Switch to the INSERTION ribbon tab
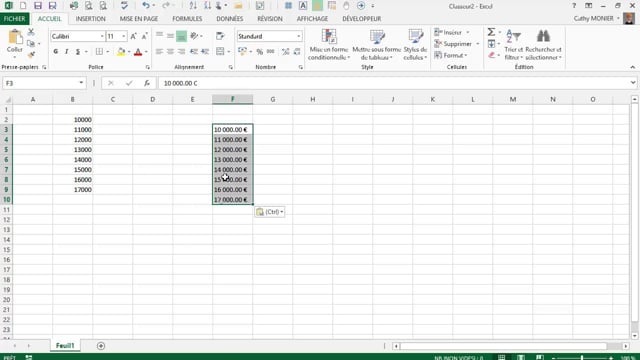 pos(91,19)
